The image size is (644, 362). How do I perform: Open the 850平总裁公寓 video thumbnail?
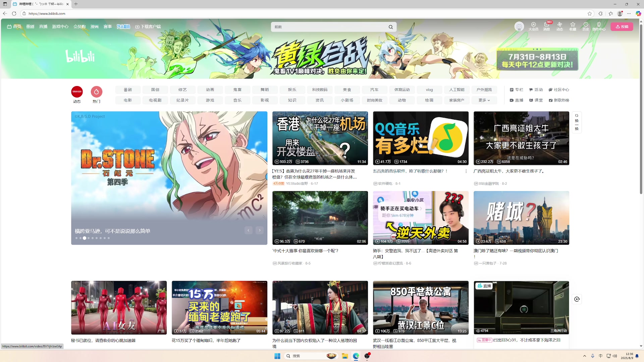[x=421, y=307]
